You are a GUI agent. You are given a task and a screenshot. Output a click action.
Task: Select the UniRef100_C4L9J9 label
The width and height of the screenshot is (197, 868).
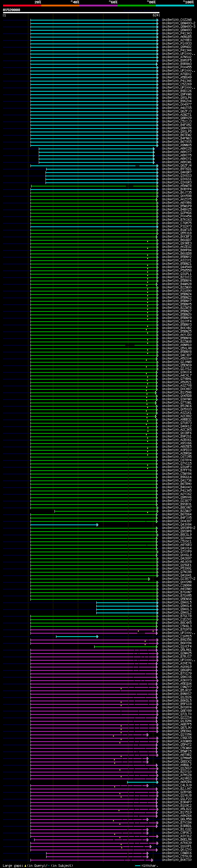pos(176,785)
